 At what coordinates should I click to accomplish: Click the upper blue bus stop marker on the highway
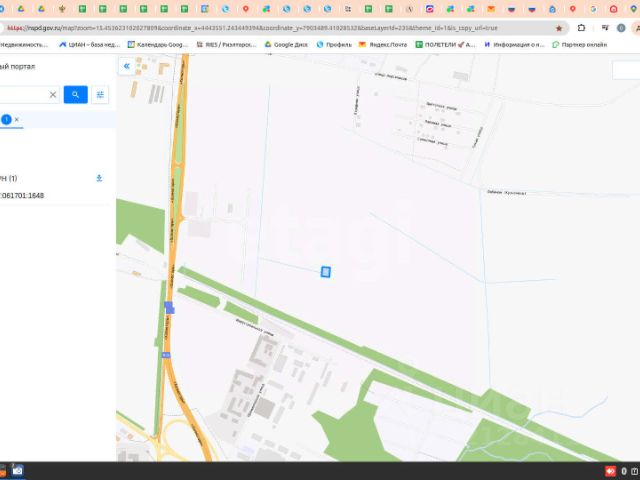[169, 307]
